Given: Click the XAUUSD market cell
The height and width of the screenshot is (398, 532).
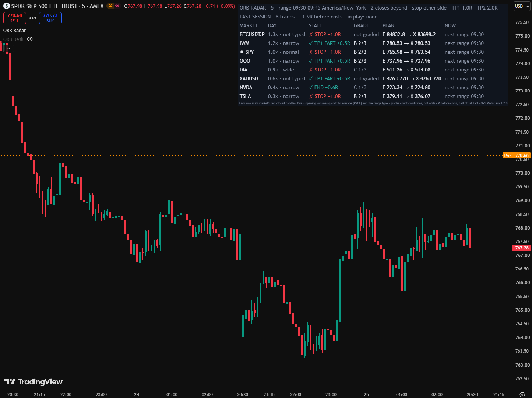Looking at the screenshot, I should 249,78.
